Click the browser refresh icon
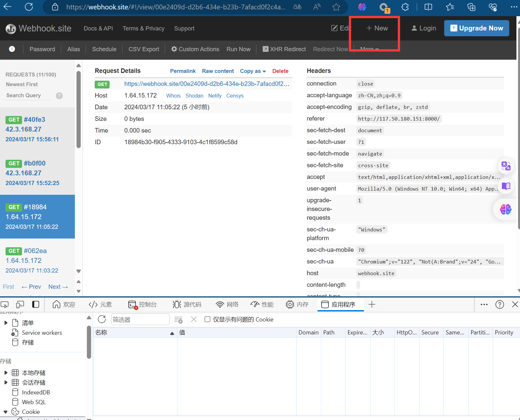Image resolution: width=520 pixels, height=420 pixels. coord(29,7)
